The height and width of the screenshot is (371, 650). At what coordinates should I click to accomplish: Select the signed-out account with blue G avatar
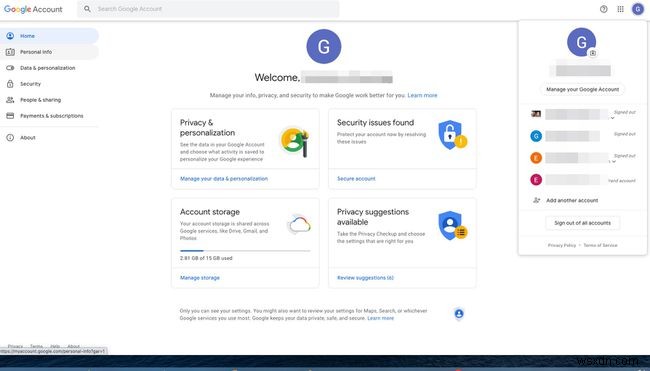tap(583, 136)
